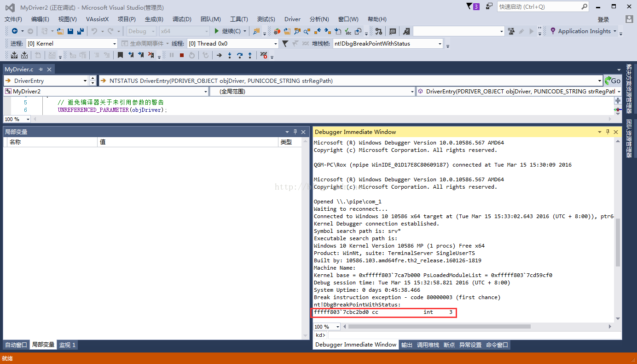The width and height of the screenshot is (637, 364).
Task: Click the Restart debugging icon
Action: click(192, 55)
